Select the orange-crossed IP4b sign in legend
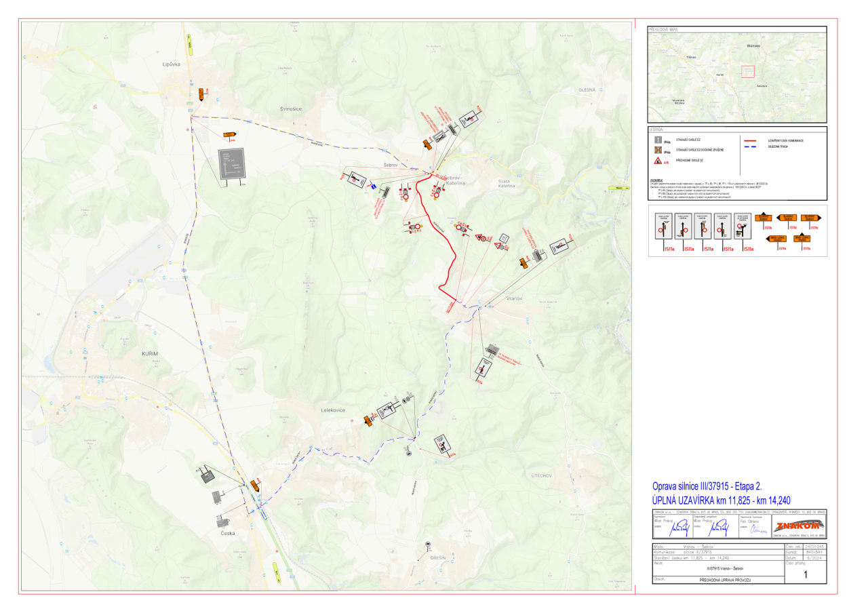 pyautogui.click(x=657, y=151)
